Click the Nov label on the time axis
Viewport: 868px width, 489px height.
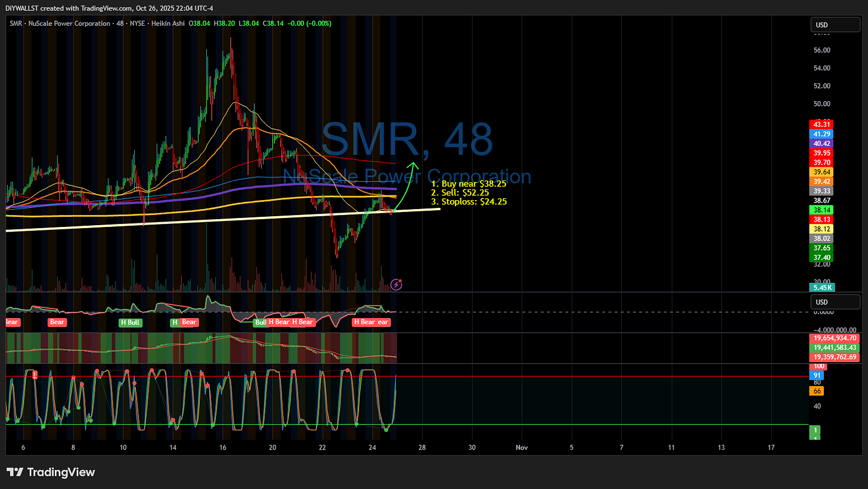521,447
